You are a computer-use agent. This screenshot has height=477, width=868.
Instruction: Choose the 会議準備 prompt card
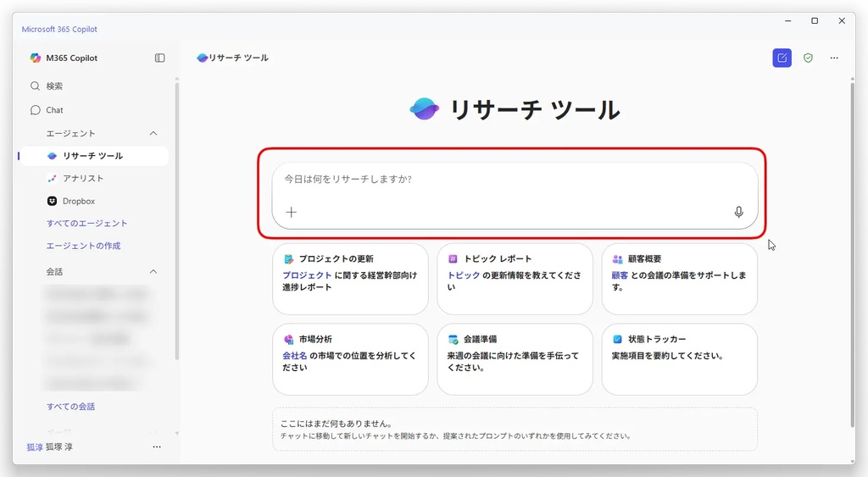point(515,359)
